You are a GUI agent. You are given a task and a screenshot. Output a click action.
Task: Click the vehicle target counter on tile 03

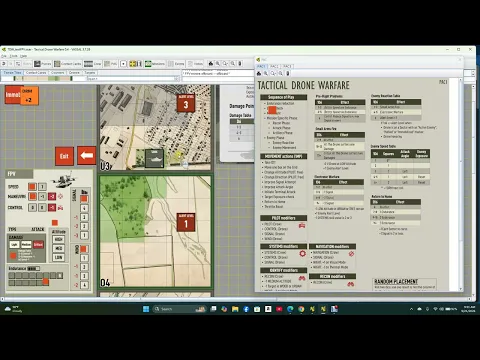point(155,158)
